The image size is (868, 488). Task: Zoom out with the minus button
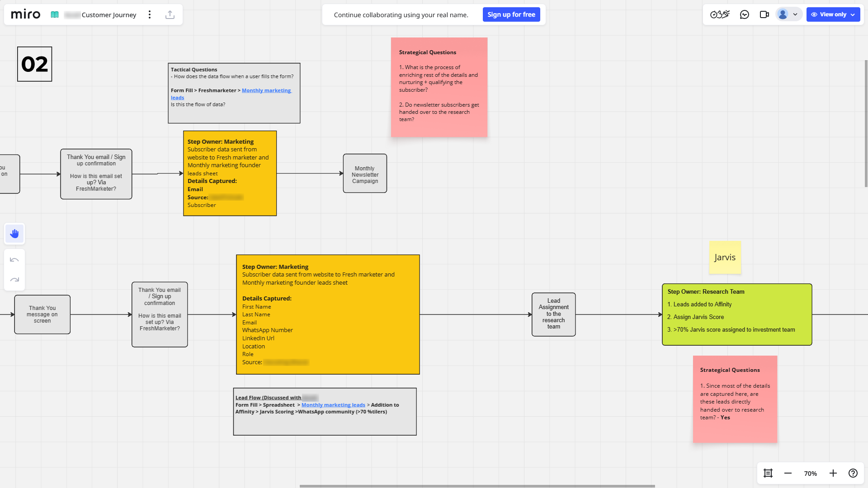pyautogui.click(x=788, y=473)
